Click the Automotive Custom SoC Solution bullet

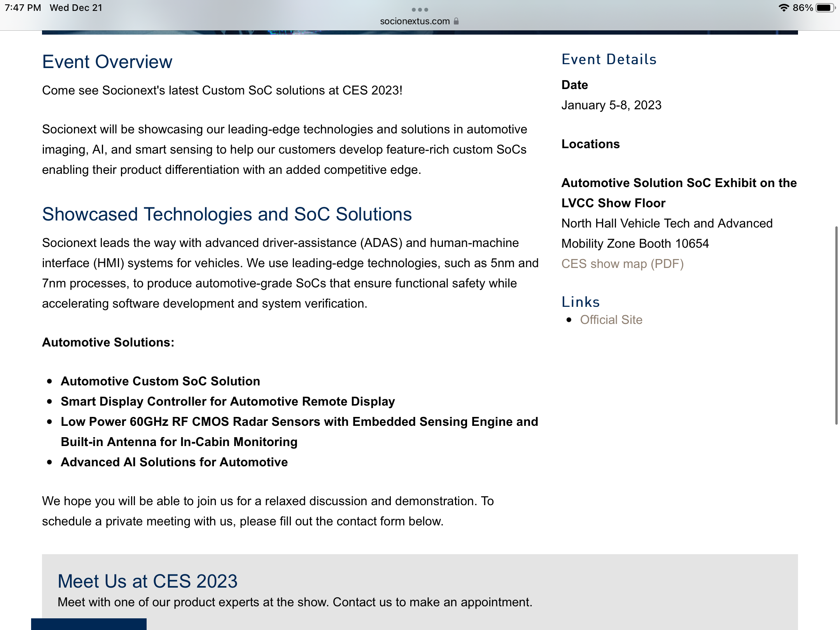(x=160, y=381)
